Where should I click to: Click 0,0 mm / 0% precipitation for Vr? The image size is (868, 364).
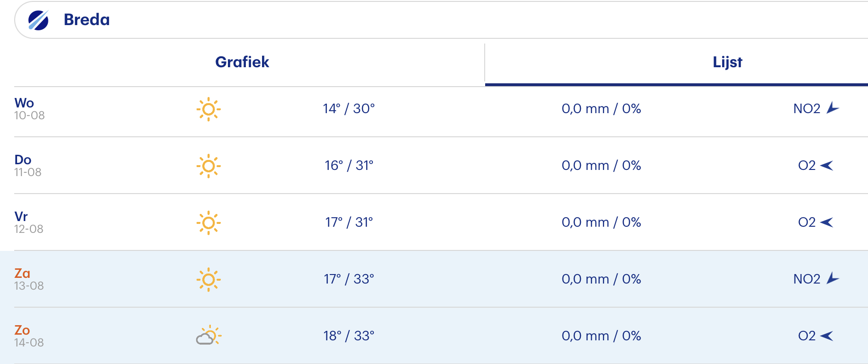coord(601,222)
